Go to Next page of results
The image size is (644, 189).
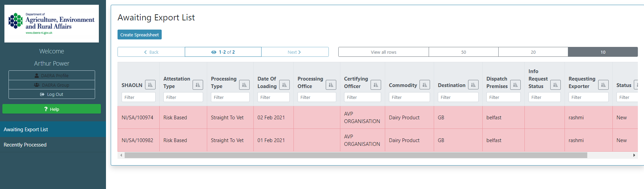coord(295,52)
